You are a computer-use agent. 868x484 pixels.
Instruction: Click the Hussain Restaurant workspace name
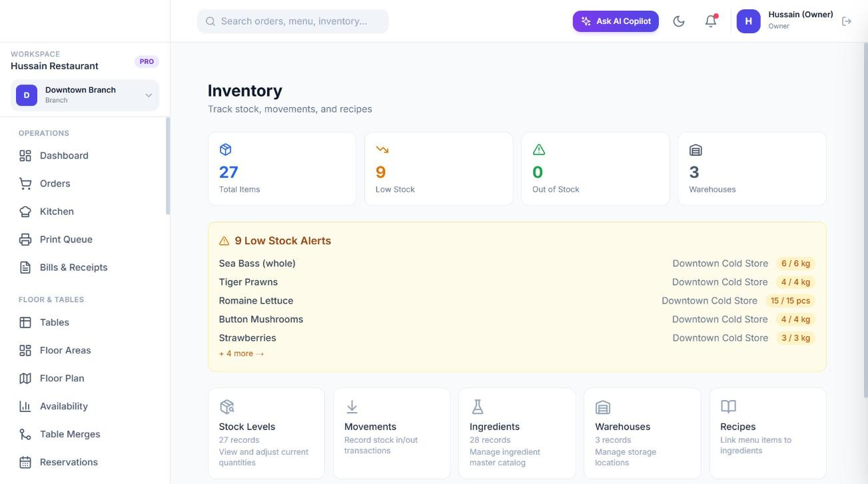click(x=55, y=66)
